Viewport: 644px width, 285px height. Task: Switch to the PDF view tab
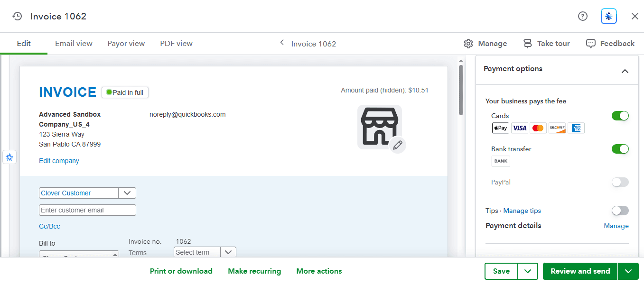tap(177, 43)
